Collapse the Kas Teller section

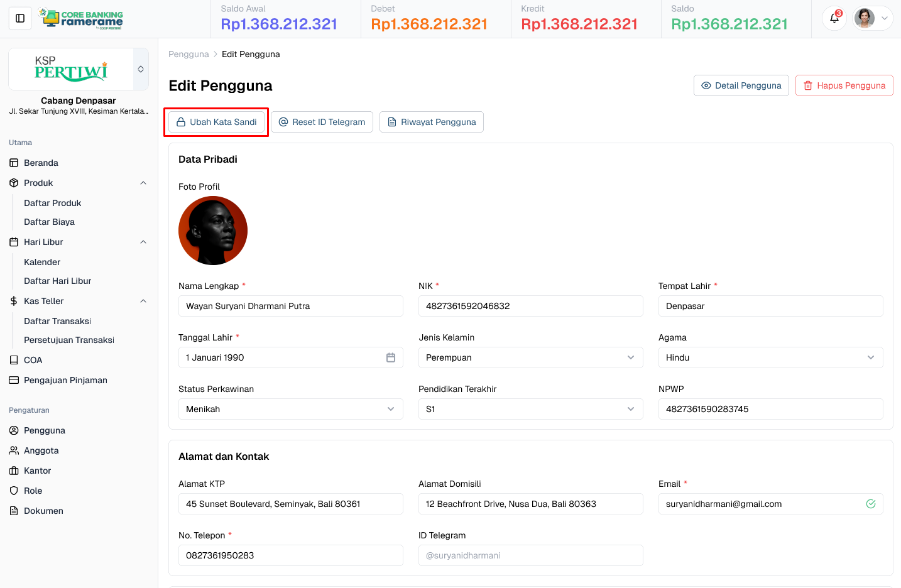pyautogui.click(x=143, y=301)
